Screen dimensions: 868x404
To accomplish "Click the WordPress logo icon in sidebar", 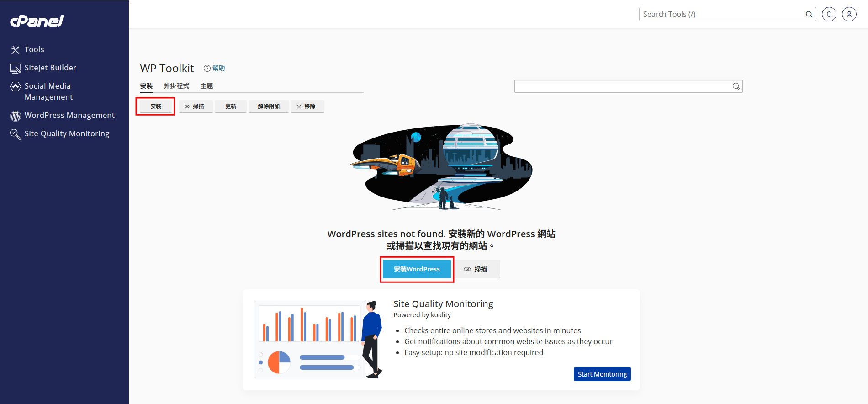I will point(16,116).
